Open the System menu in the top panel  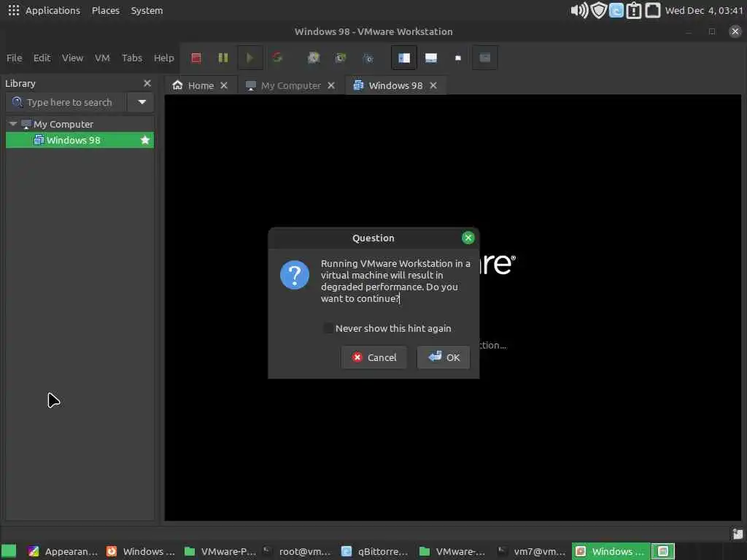click(147, 10)
